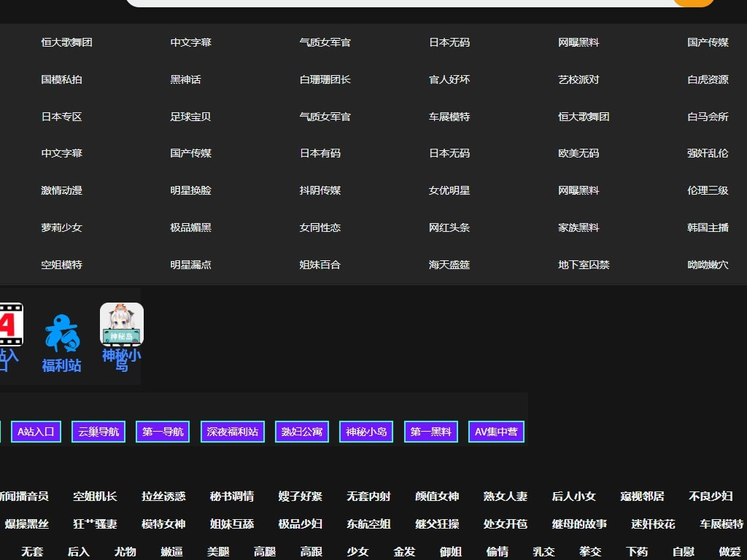Click the 网红头条 category link

pyautogui.click(x=449, y=227)
